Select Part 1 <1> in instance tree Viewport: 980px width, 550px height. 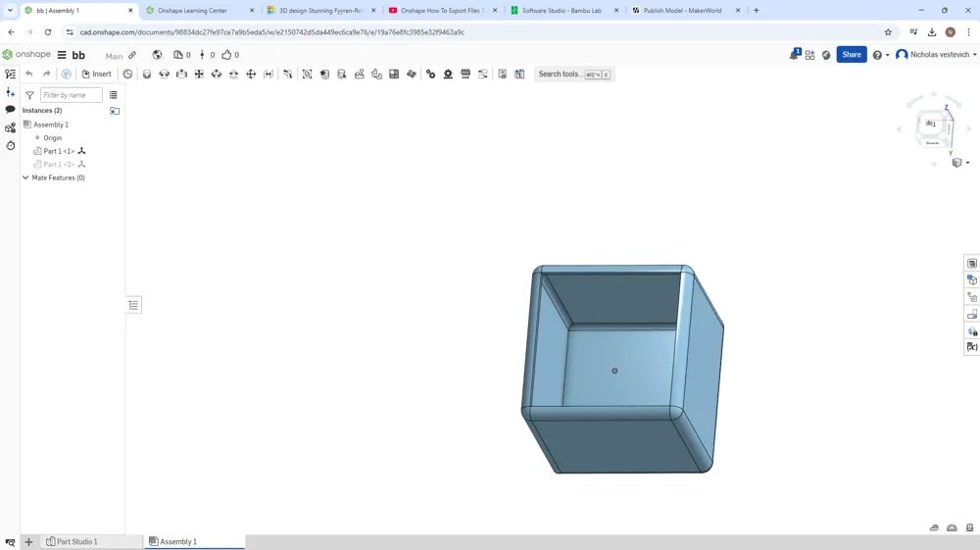tap(60, 151)
